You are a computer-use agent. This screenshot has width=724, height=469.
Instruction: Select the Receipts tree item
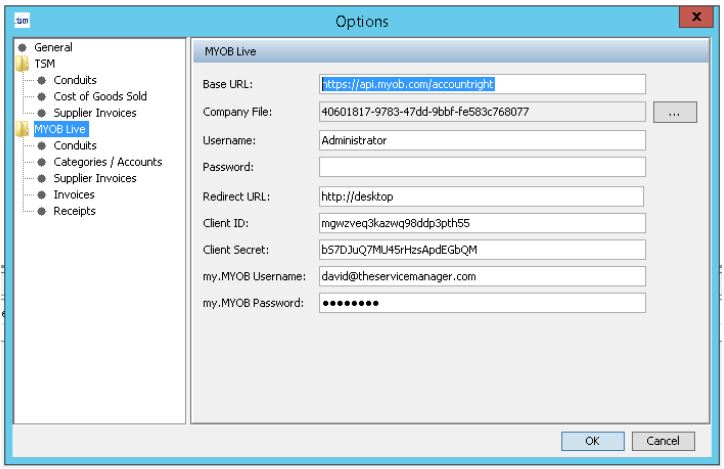tap(75, 211)
